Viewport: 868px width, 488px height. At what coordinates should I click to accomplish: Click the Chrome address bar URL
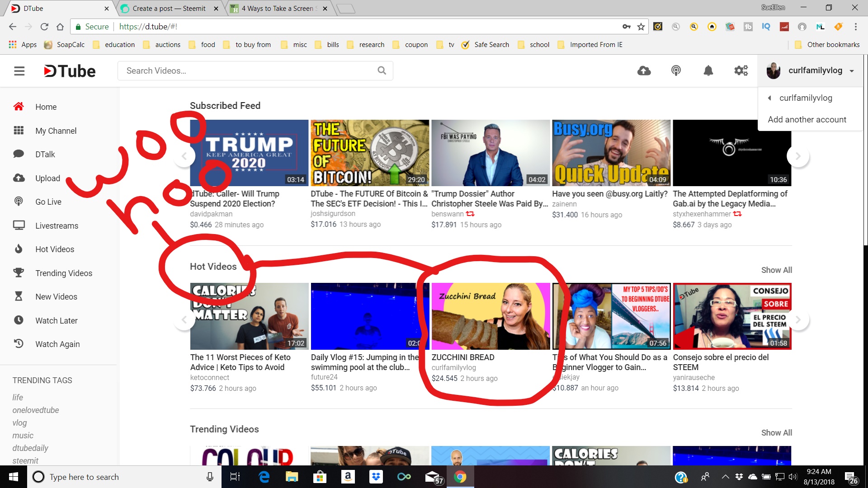[148, 27]
